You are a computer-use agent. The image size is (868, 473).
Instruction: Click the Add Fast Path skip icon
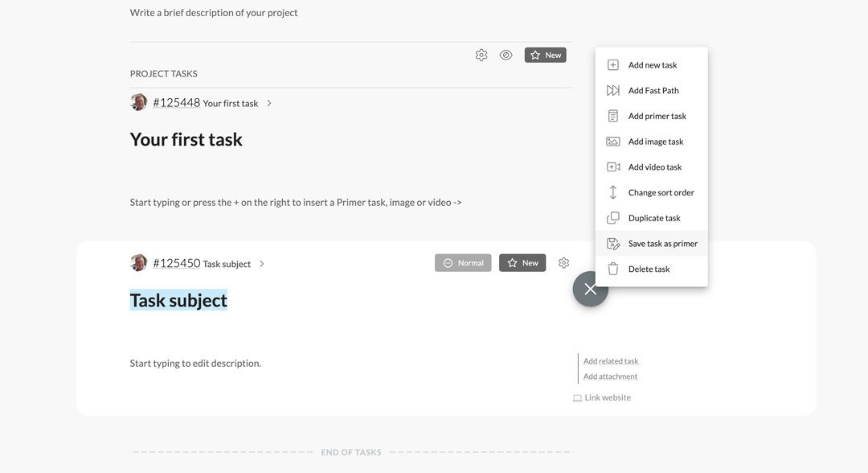[612, 90]
